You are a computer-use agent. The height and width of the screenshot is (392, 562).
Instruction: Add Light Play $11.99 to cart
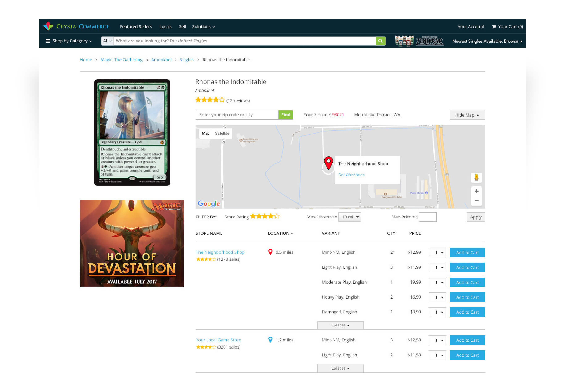[x=467, y=267]
